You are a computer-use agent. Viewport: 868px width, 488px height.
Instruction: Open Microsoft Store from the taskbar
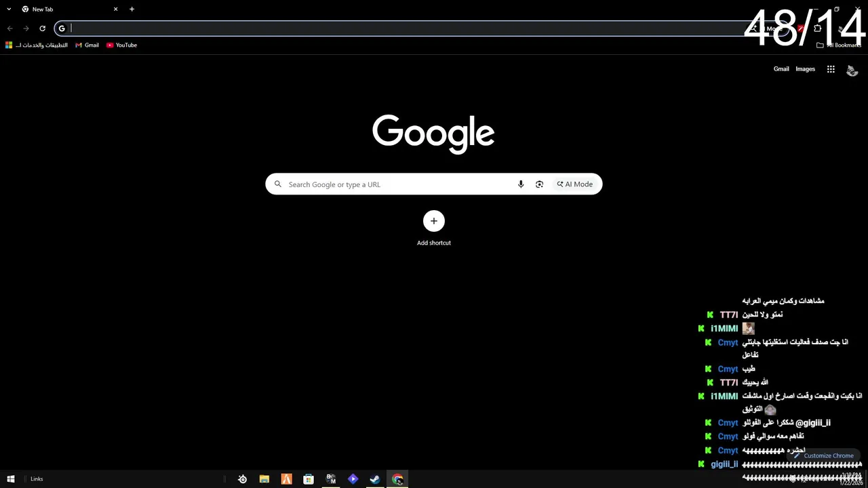[309, 479]
